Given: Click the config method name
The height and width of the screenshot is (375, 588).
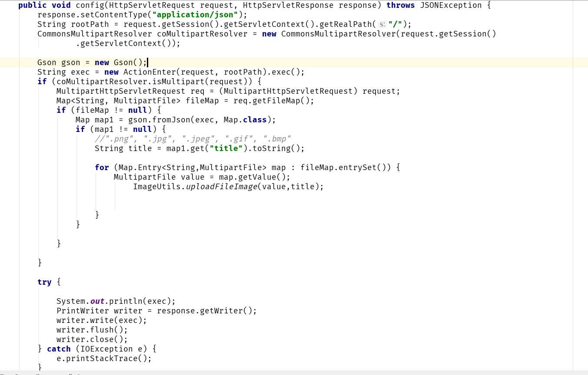Looking at the screenshot, I should tap(90, 5).
